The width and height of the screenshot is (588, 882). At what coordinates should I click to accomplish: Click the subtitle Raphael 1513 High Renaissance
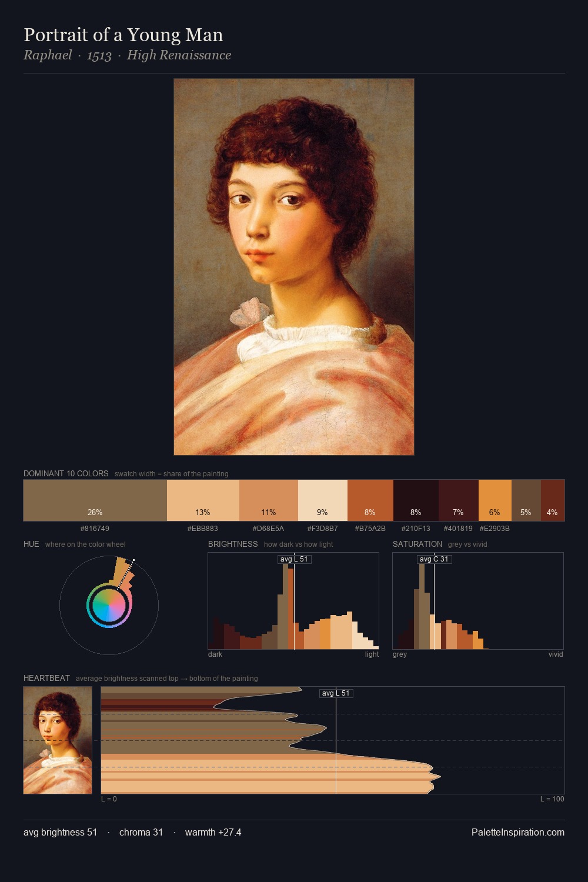tap(127, 55)
